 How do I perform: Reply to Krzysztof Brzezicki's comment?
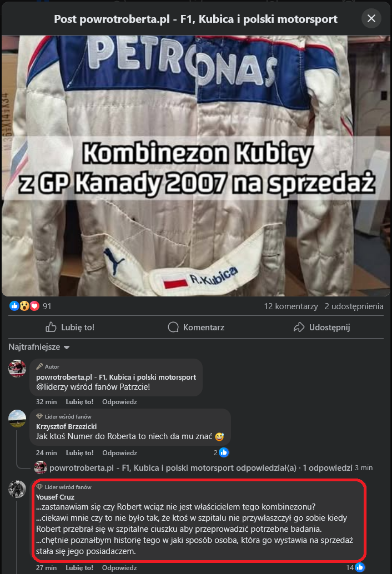[119, 453]
